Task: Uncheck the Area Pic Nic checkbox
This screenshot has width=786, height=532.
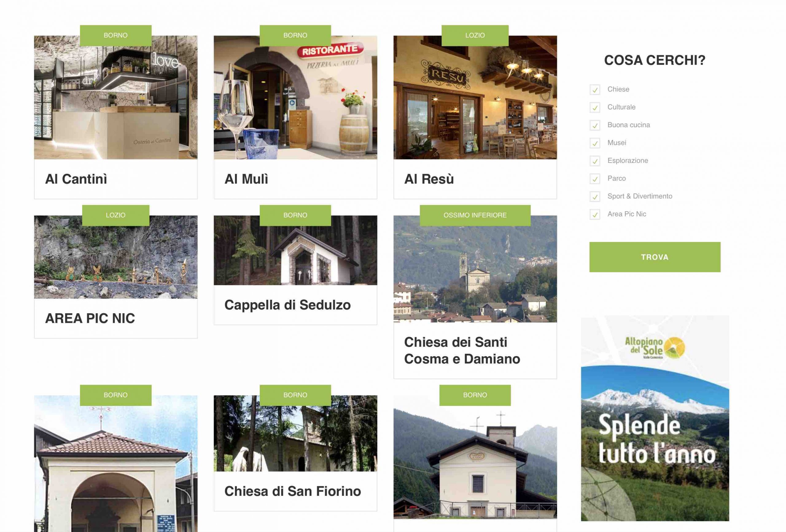Action: pos(595,214)
